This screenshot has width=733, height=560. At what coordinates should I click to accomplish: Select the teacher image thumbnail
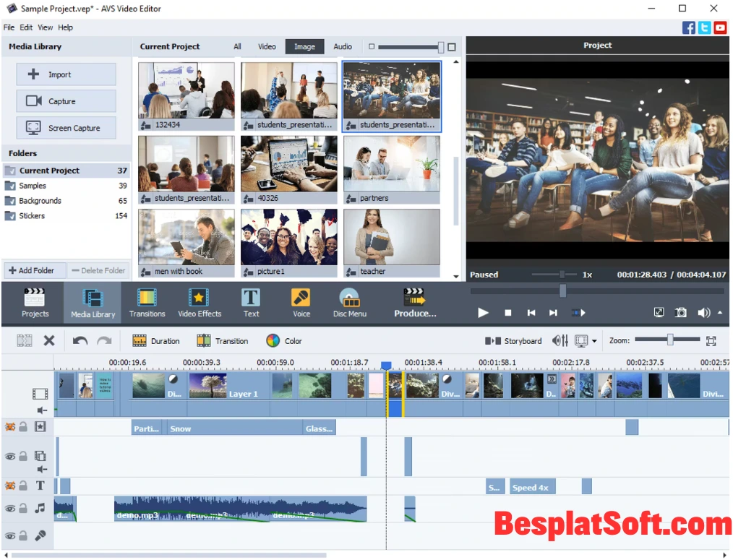click(391, 238)
